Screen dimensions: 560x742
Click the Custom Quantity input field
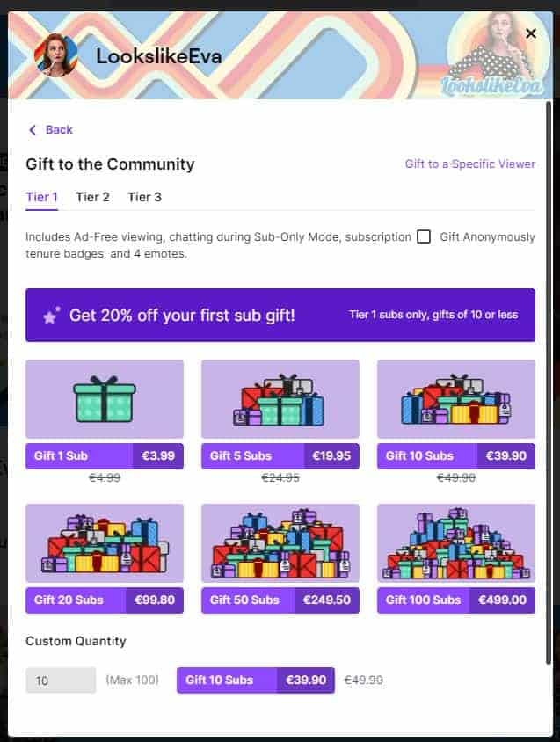click(x=61, y=680)
